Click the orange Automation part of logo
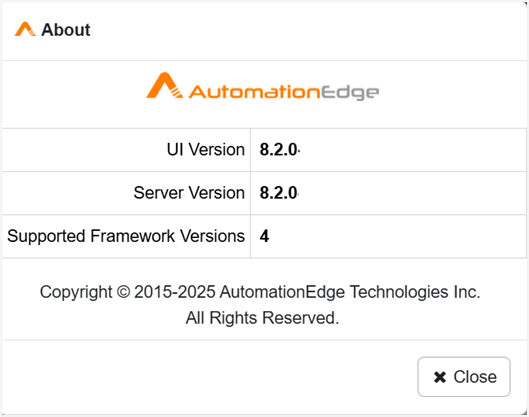The height and width of the screenshot is (417, 529). (x=254, y=91)
